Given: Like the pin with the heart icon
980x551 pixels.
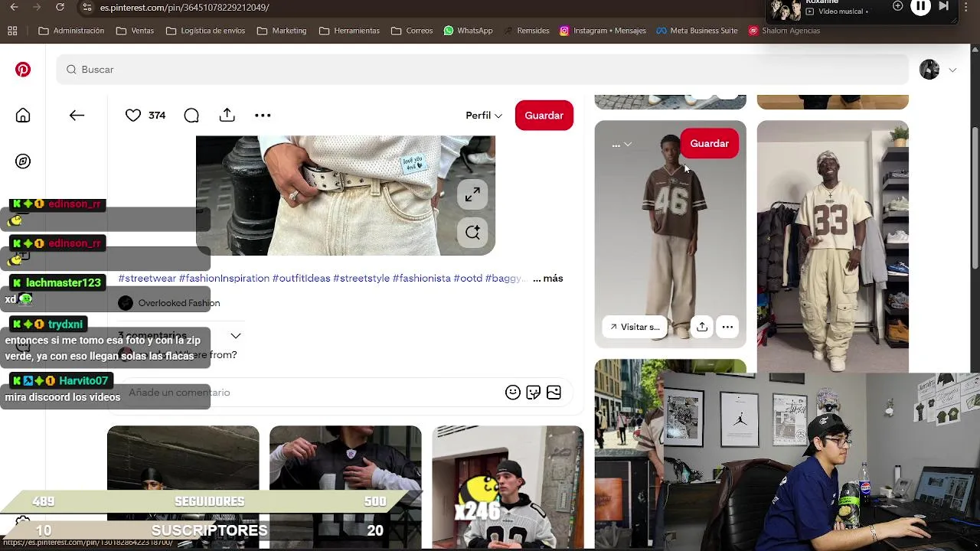Looking at the screenshot, I should (x=133, y=116).
